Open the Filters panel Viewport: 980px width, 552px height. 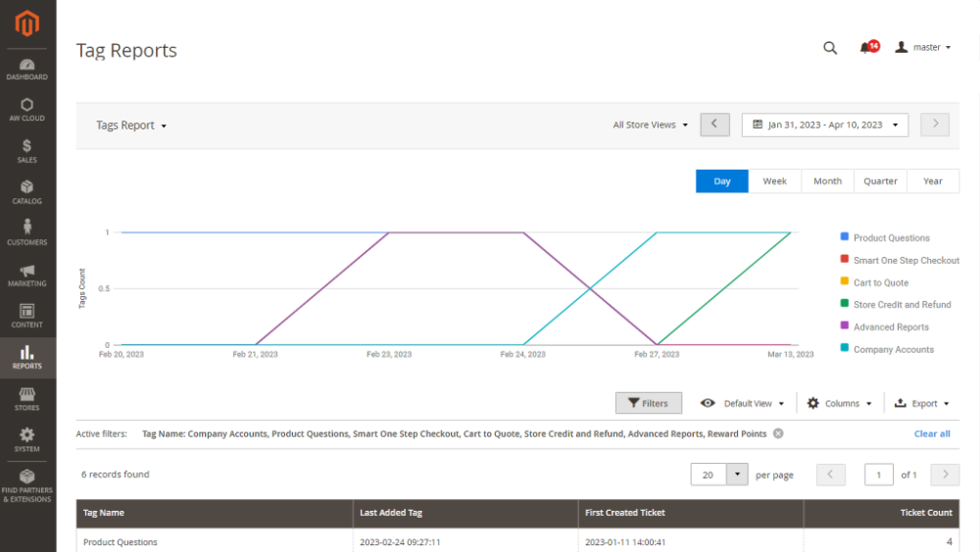coord(648,403)
